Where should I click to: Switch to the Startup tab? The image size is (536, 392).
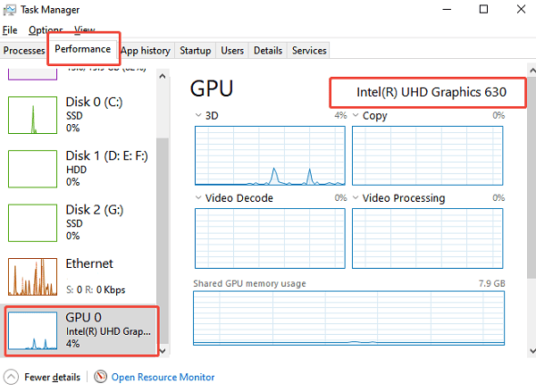click(x=195, y=51)
